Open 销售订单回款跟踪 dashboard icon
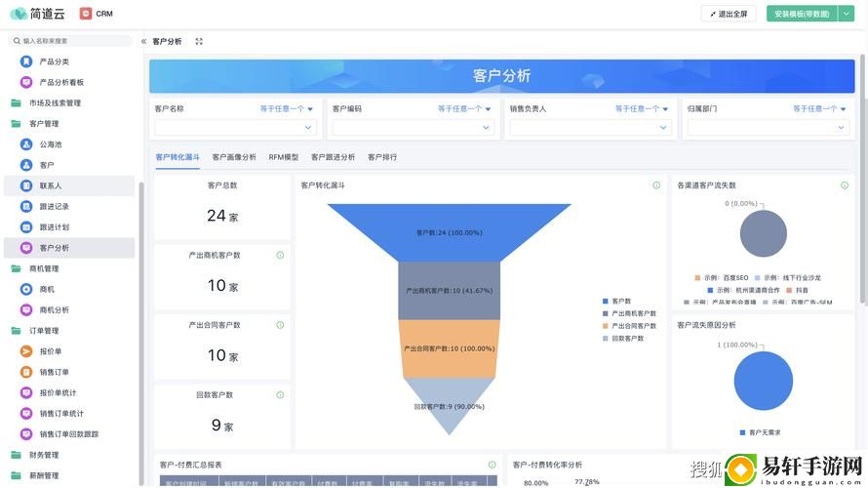 tap(26, 433)
